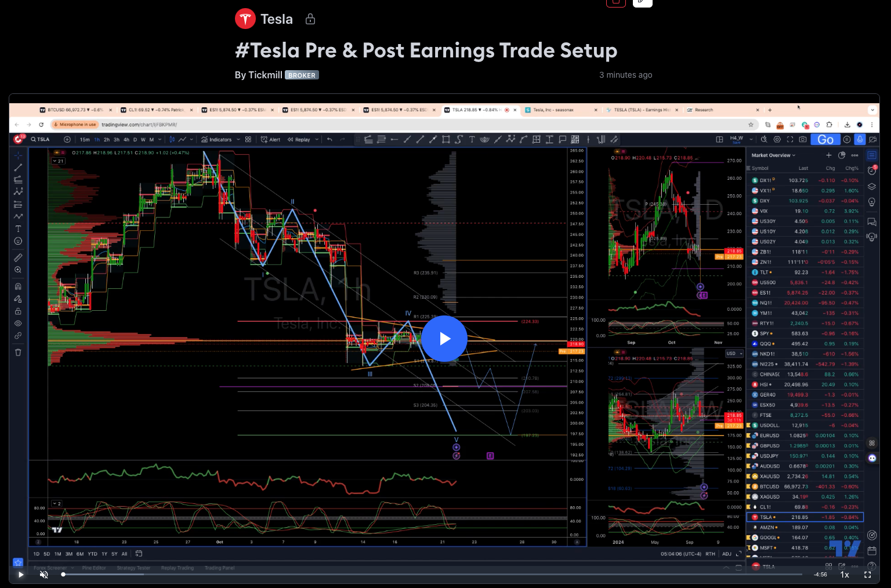Open the chart layout selector icon
Image resolution: width=891 pixels, height=588 pixels.
coord(719,139)
